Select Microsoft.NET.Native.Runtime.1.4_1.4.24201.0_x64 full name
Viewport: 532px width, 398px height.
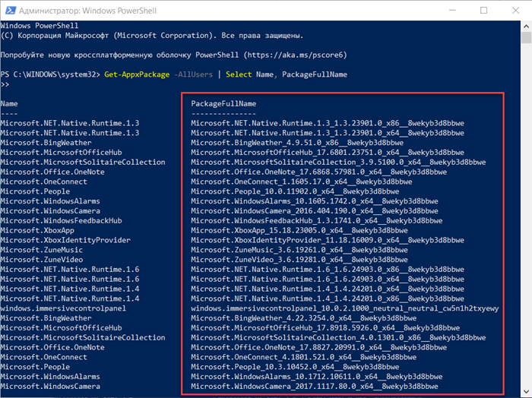pyautogui.click(x=328, y=289)
